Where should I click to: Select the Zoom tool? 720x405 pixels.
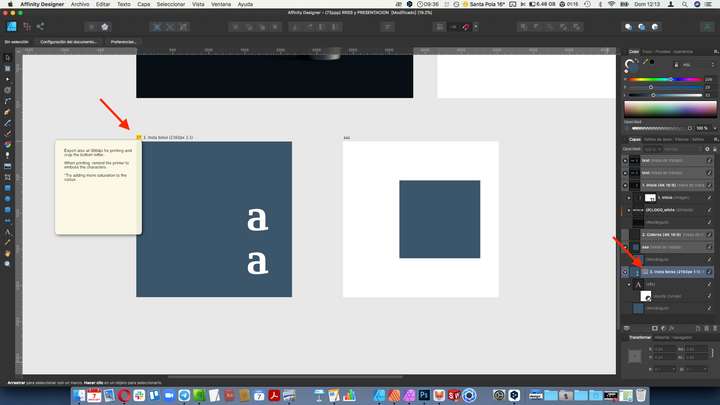coord(7,264)
